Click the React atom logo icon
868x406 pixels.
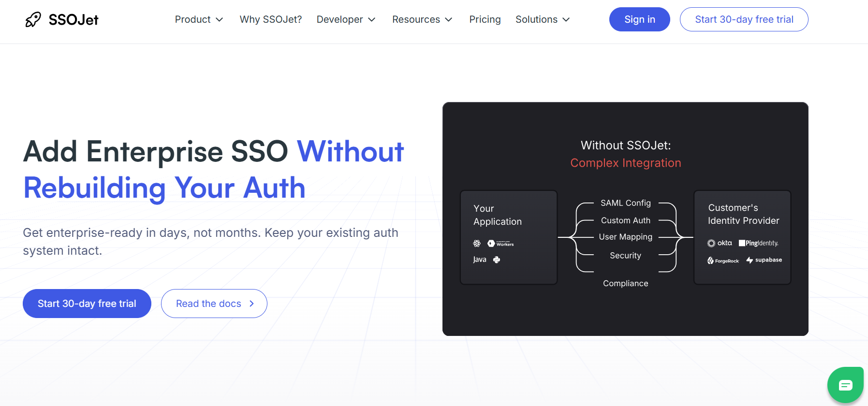tap(477, 244)
